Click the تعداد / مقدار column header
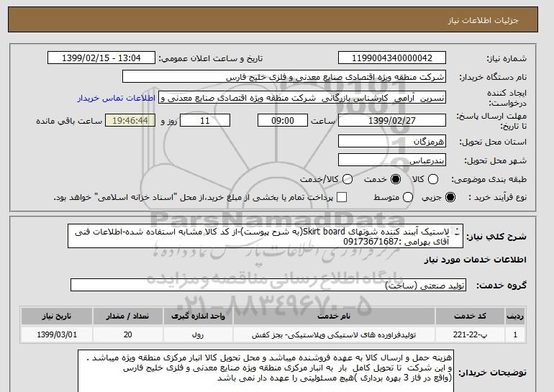The height and width of the screenshot is (392, 554). tap(127, 316)
